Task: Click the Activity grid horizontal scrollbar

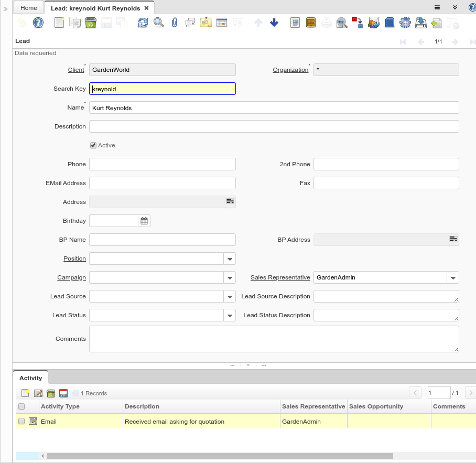Action: (219, 456)
